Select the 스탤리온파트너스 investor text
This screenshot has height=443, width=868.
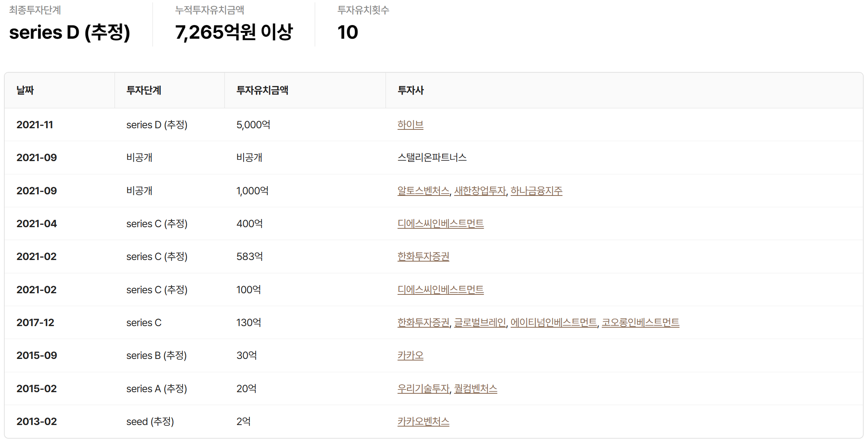tap(432, 158)
